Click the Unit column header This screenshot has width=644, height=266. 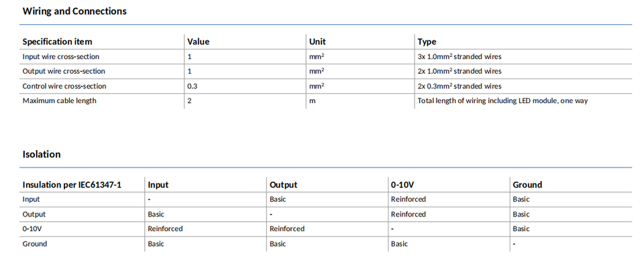click(x=317, y=42)
